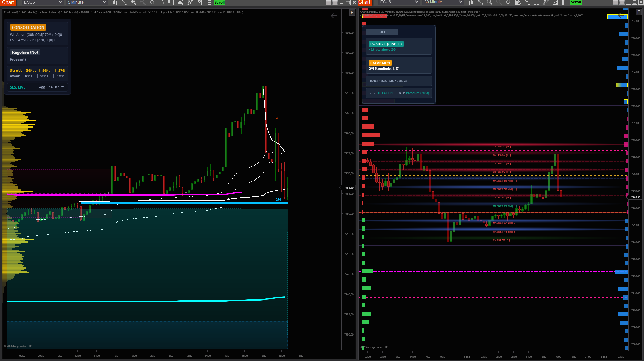
Task: Zoom out on the 5 Minute chart
Action: (143, 2)
